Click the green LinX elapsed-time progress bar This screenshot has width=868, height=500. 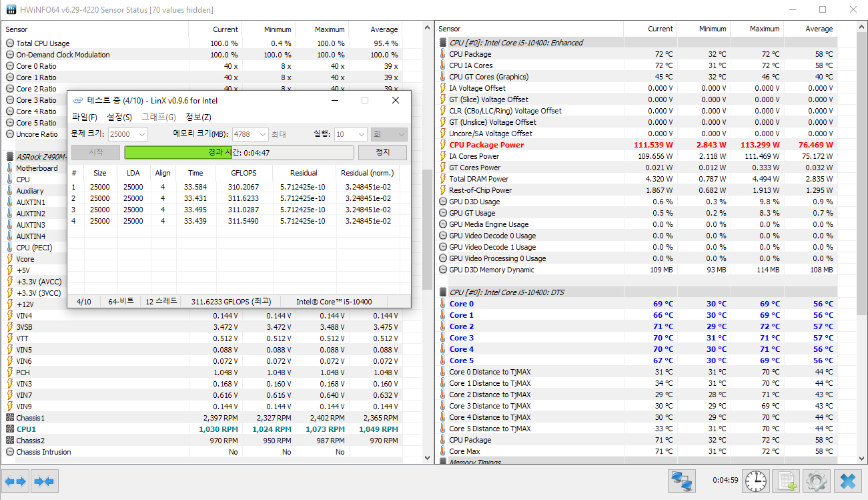(x=239, y=152)
